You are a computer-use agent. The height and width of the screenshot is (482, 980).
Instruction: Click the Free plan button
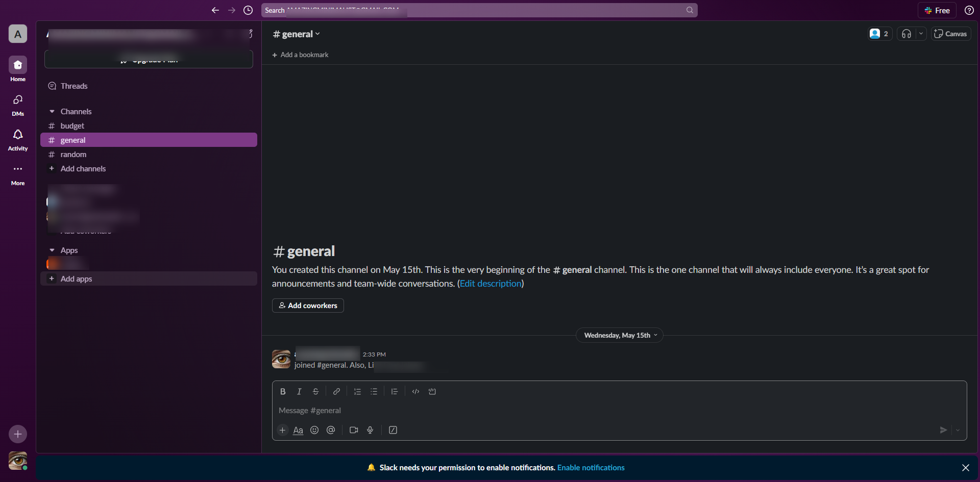click(937, 10)
